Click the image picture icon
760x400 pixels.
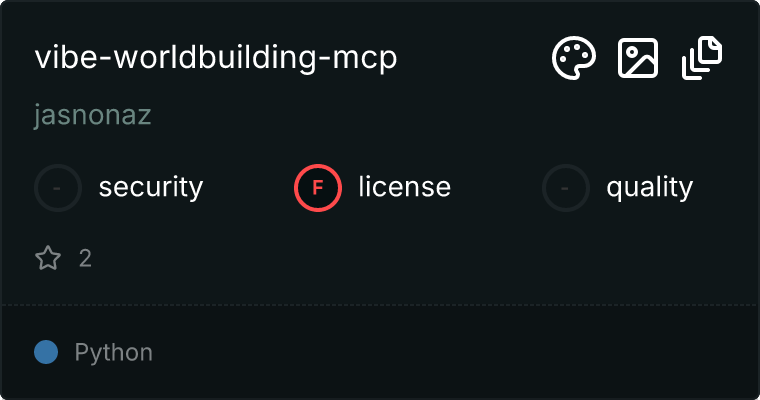[x=638, y=58]
